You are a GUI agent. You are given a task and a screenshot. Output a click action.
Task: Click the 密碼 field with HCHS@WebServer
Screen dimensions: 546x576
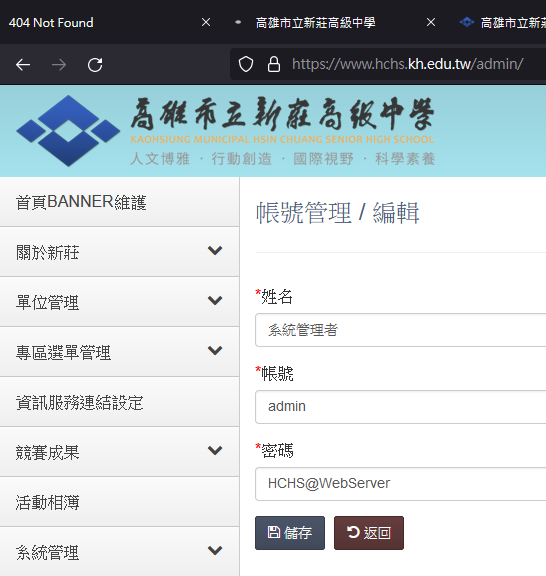pyautogui.click(x=400, y=484)
